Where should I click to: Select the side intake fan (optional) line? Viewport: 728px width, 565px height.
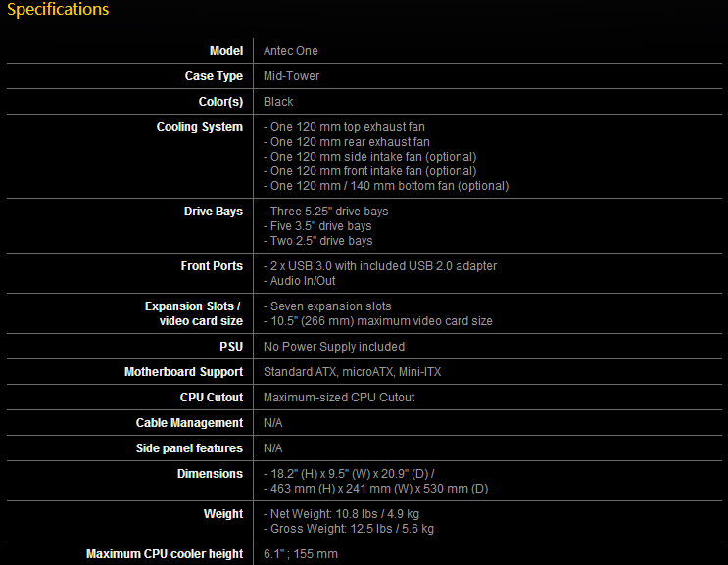point(370,157)
